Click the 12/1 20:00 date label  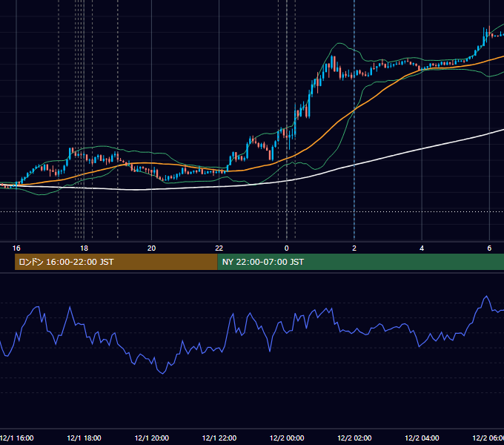[x=151, y=438]
